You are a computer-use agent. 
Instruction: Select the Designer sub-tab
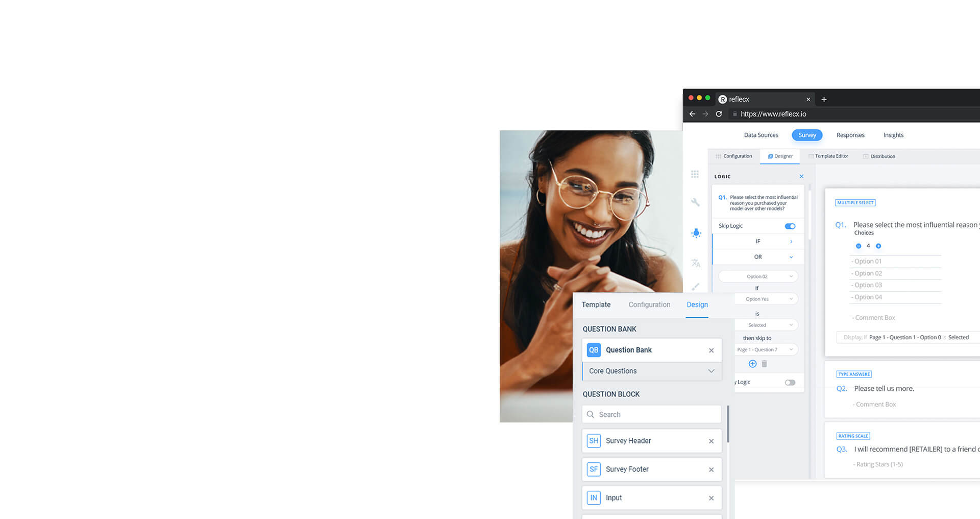point(780,156)
